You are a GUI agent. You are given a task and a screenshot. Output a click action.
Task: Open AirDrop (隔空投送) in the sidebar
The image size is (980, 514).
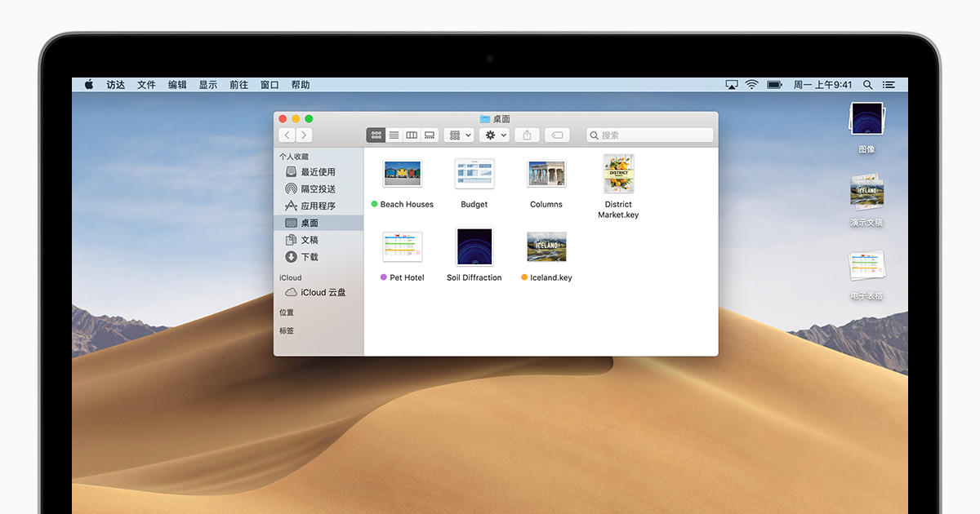coord(318,189)
